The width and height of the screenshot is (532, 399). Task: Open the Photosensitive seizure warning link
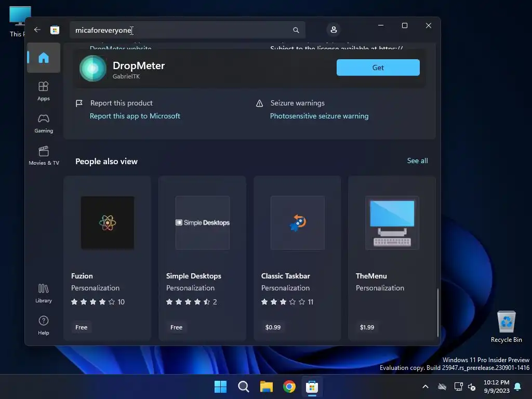(319, 116)
